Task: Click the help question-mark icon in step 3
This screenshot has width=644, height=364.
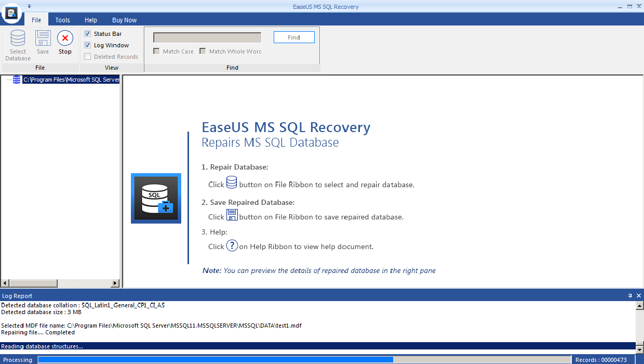Action: point(232,245)
